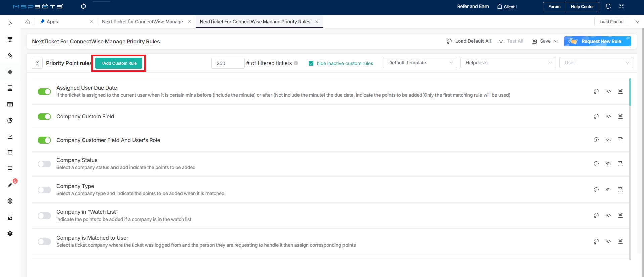Open the solid gear icon in sidebar

tap(10, 233)
